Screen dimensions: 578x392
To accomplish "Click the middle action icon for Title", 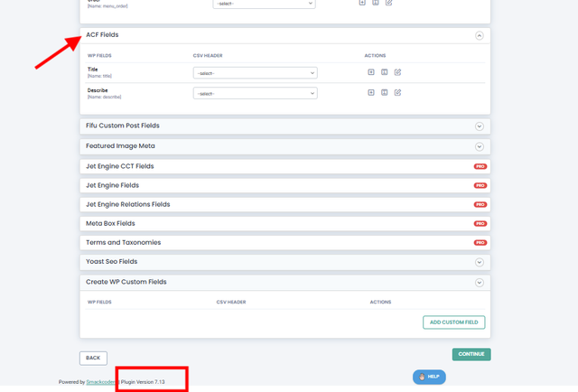I will [x=384, y=72].
